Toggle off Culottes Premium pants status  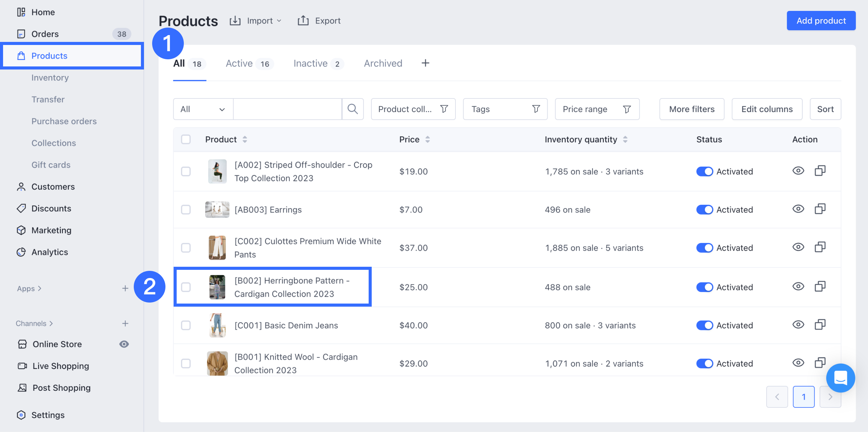tap(704, 248)
